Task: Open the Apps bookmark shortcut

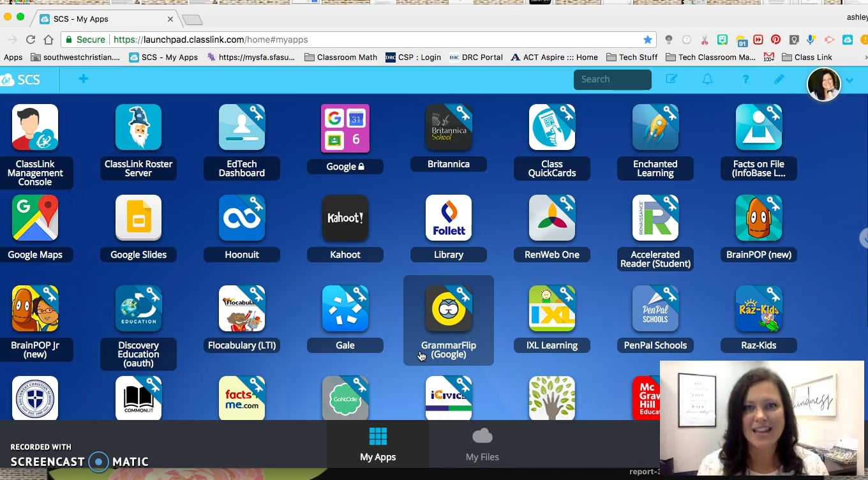Action: [x=13, y=57]
